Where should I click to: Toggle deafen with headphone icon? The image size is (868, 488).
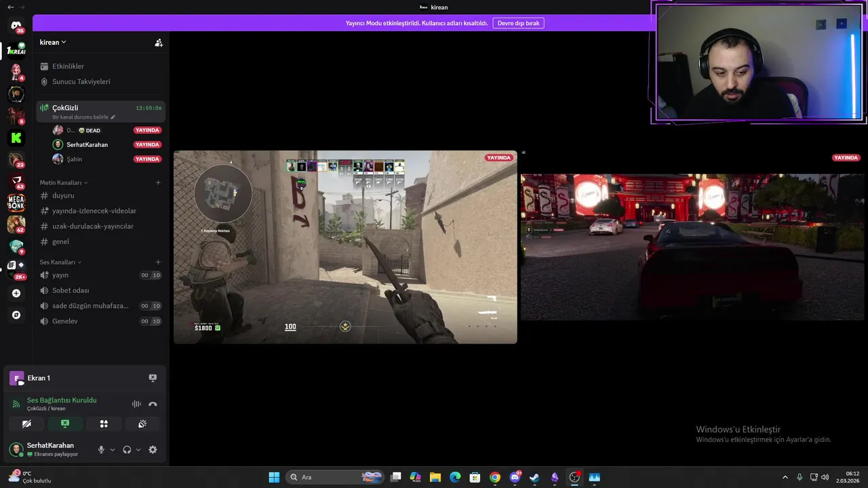[x=127, y=449]
